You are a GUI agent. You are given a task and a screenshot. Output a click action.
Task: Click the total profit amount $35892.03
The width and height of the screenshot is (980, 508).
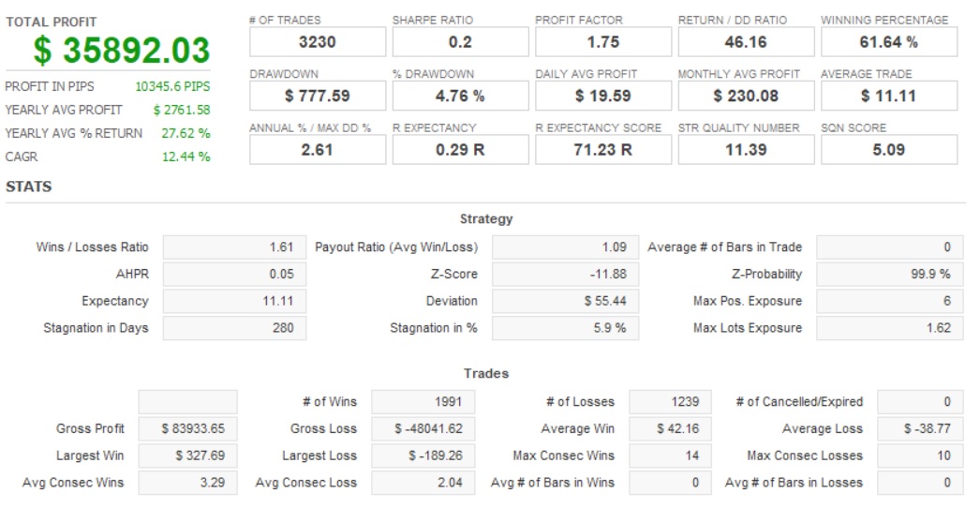(122, 50)
